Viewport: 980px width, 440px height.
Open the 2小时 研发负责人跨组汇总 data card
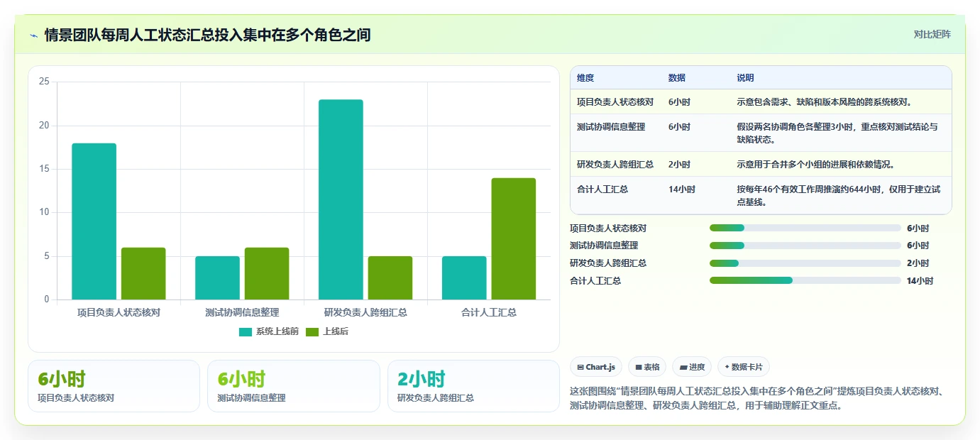point(473,386)
